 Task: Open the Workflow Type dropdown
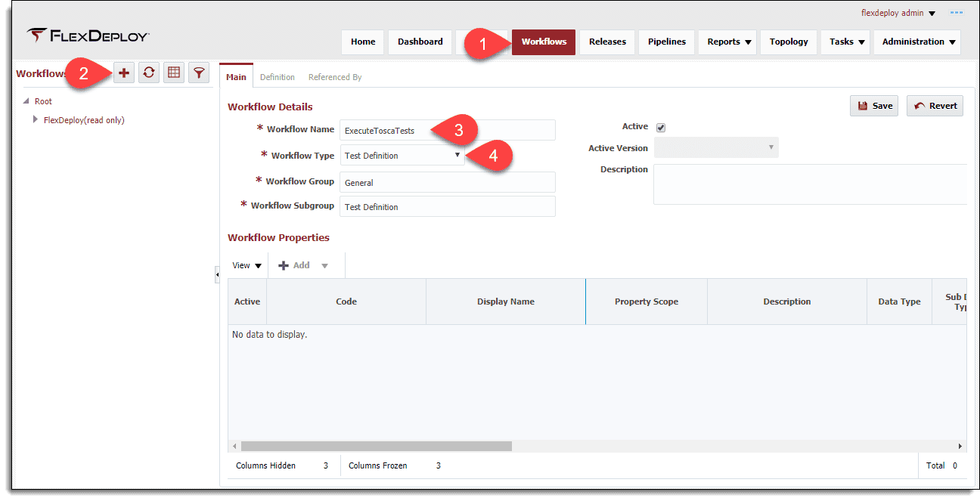(402, 155)
